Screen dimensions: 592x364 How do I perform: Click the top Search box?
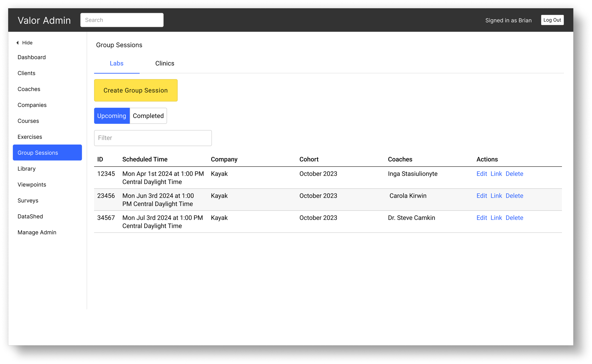tap(122, 20)
